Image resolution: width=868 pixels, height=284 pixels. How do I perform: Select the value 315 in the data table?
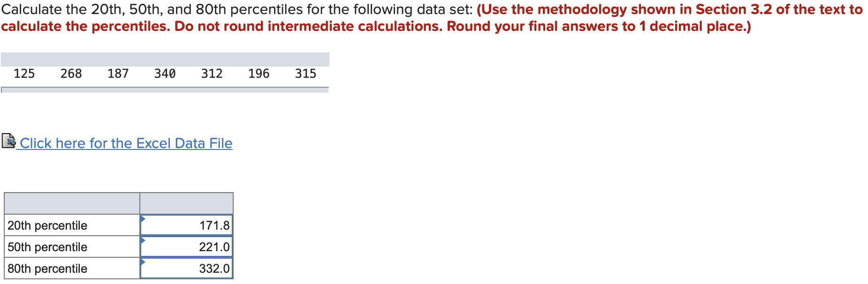305,74
